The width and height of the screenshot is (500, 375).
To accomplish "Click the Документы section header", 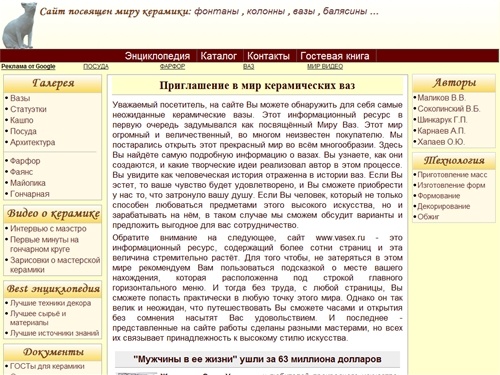I will [x=53, y=352].
